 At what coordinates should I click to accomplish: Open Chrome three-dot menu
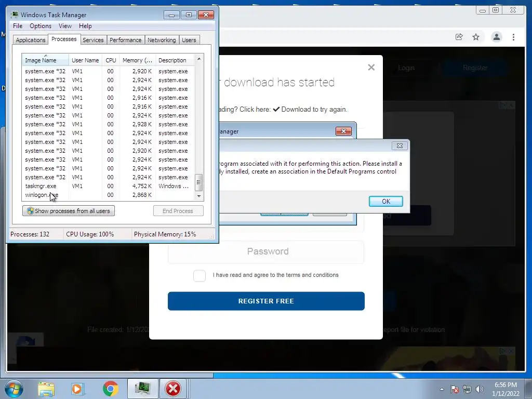tap(514, 37)
